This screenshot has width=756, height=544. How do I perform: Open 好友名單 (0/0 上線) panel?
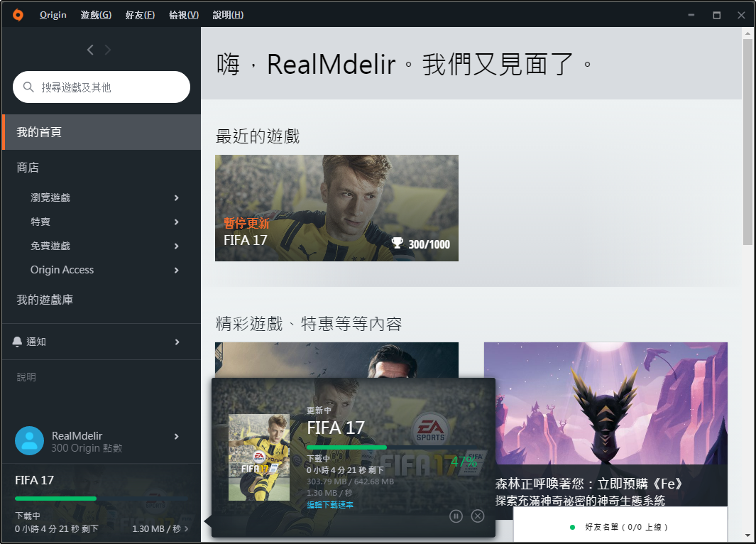coord(620,525)
